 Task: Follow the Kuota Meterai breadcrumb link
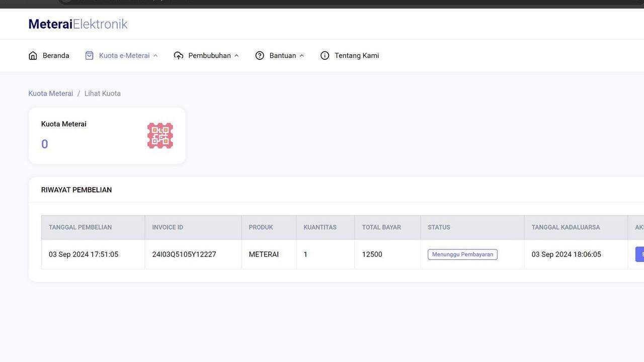[x=51, y=94]
